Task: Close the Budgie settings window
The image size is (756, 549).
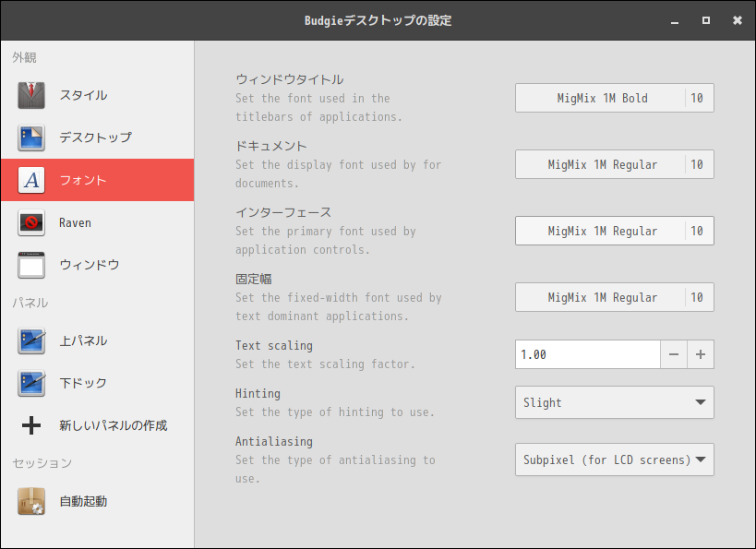Action: 738,20
